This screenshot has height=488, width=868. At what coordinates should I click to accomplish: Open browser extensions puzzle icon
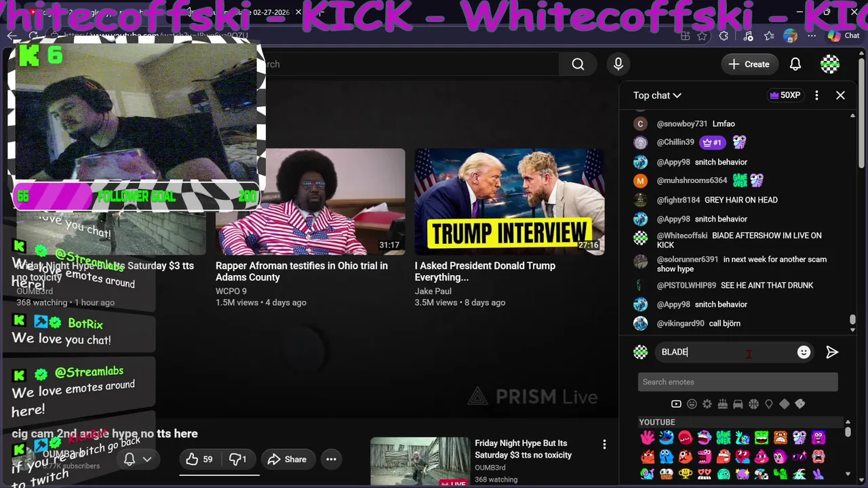[x=724, y=36]
